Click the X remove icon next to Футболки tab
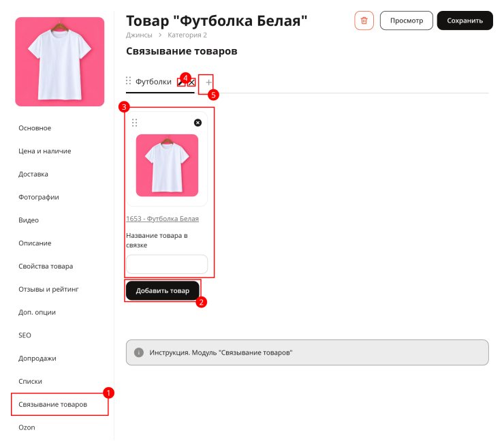The width and height of the screenshot is (504, 441). pyautogui.click(x=191, y=82)
